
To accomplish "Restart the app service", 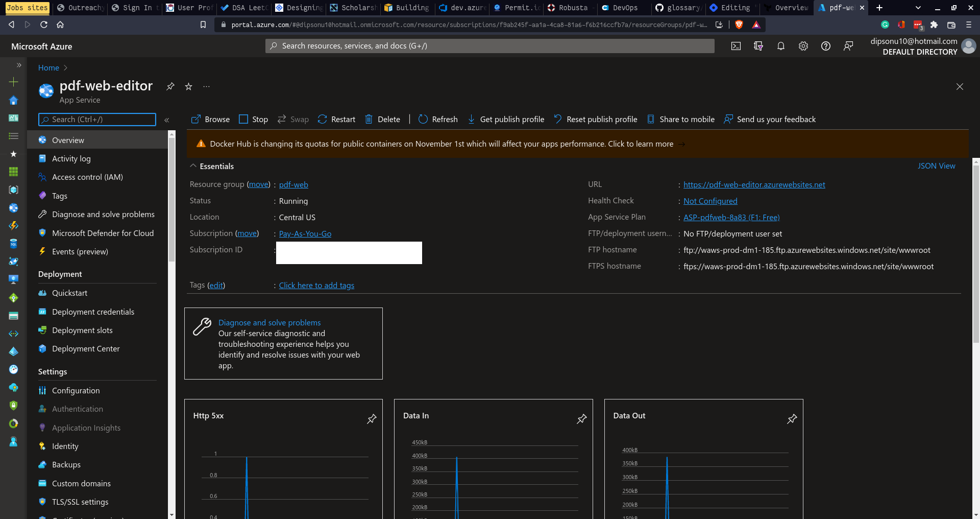I will point(336,120).
